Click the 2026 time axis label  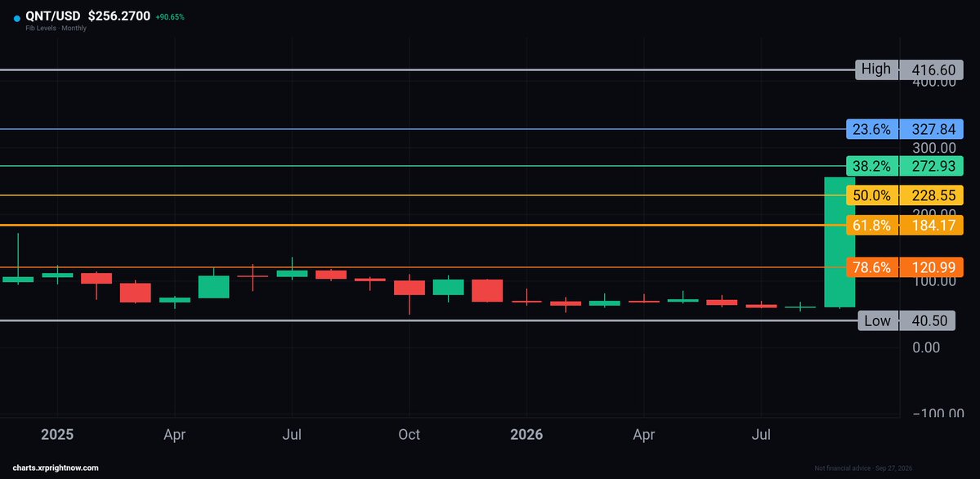coord(526,434)
